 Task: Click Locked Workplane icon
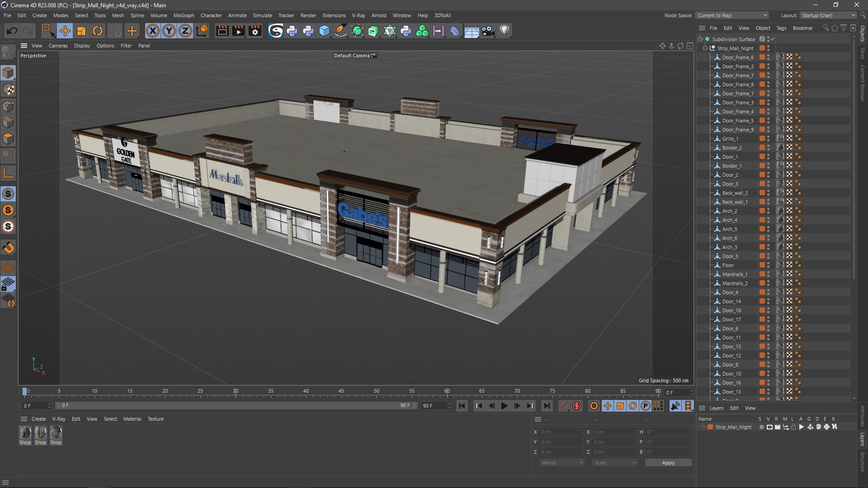click(x=9, y=284)
